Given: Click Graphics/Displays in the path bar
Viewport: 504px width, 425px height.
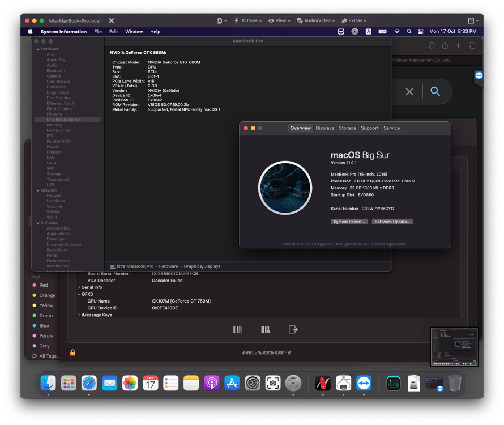Looking at the screenshot, I should click(202, 266).
